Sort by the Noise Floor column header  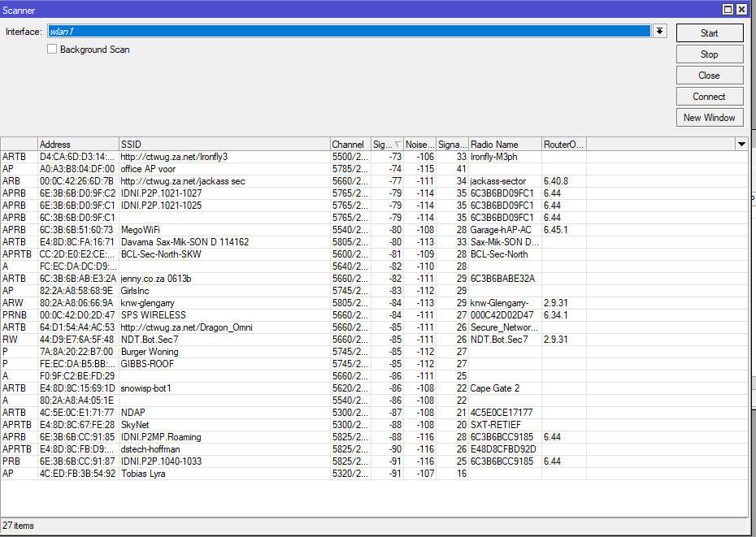419,144
